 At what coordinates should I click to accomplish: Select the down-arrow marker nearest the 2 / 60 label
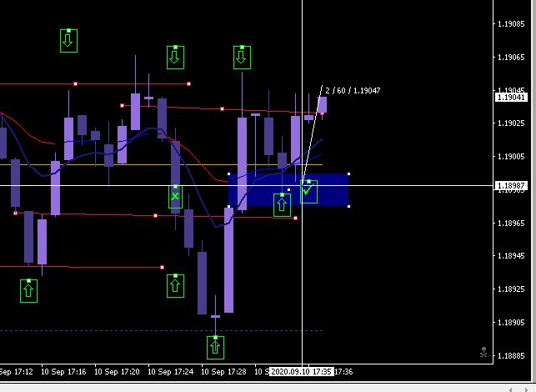[242, 57]
